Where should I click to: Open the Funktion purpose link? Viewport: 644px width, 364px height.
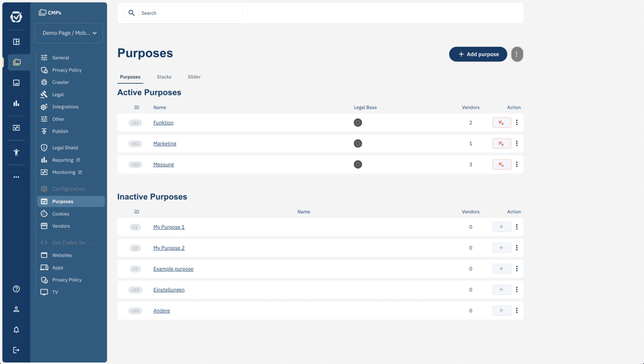[163, 123]
